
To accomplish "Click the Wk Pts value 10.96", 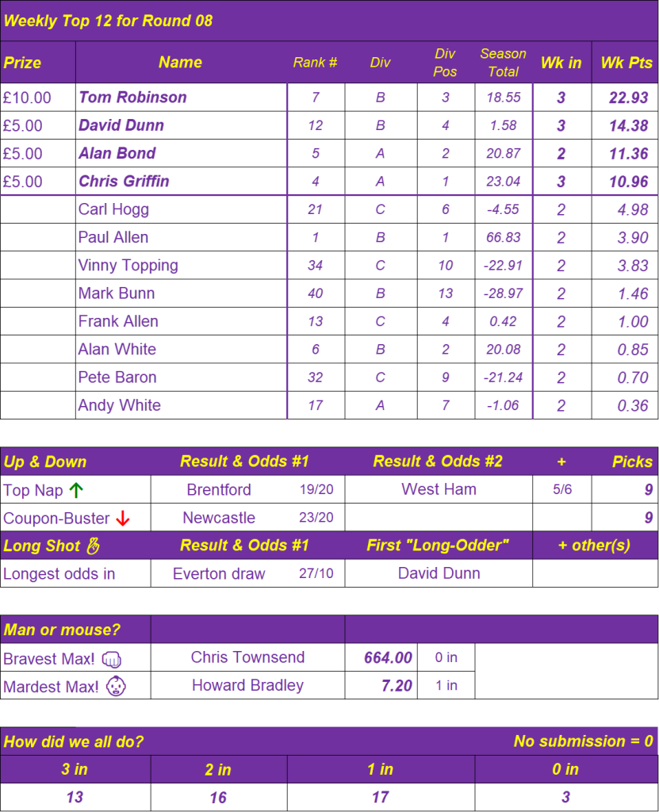I will click(628, 182).
